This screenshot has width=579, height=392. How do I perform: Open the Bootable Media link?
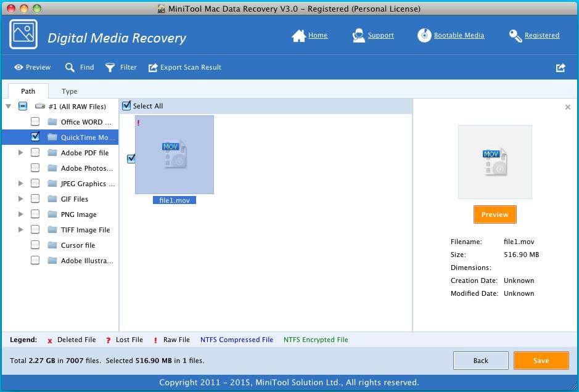coord(459,35)
